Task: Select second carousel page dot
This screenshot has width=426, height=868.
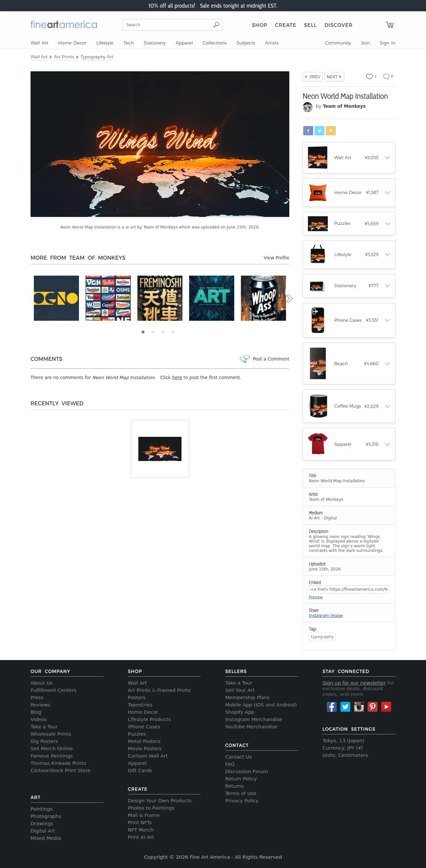Action: click(153, 332)
